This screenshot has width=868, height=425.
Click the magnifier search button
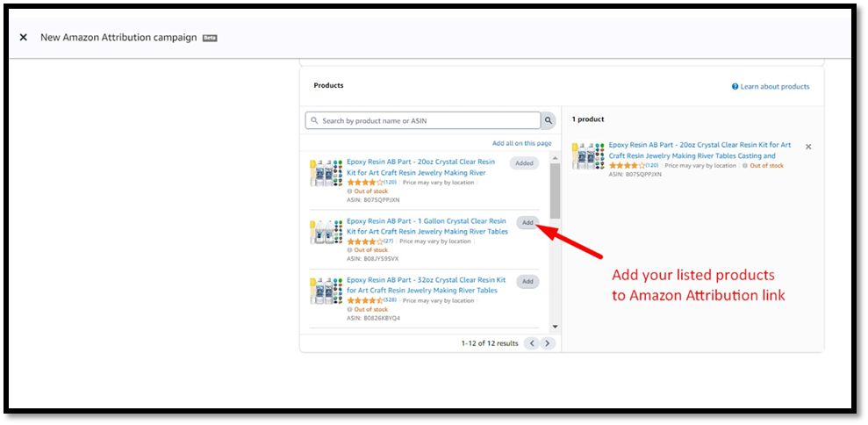(548, 120)
